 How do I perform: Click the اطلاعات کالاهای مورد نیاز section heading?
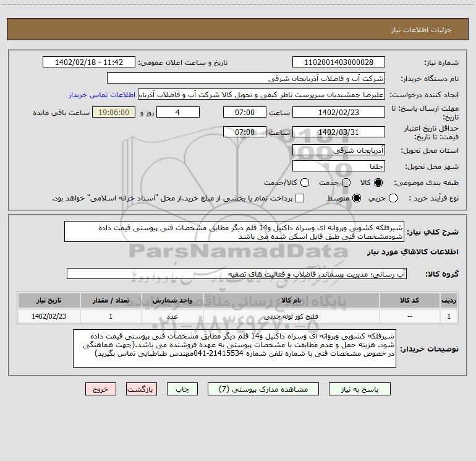[412, 252]
